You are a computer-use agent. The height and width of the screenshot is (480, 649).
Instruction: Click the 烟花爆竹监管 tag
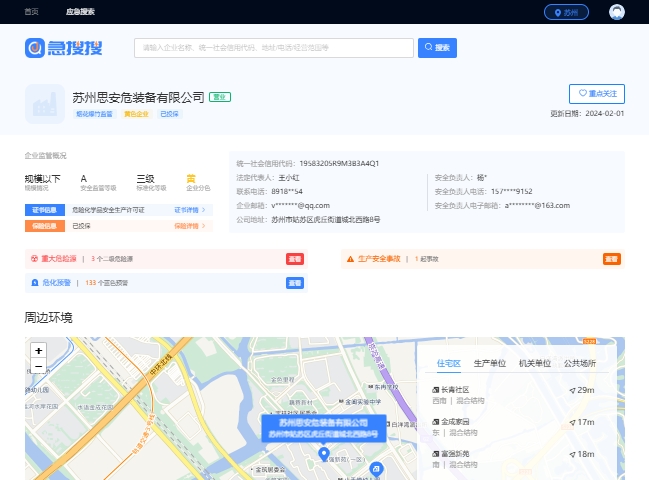point(94,114)
